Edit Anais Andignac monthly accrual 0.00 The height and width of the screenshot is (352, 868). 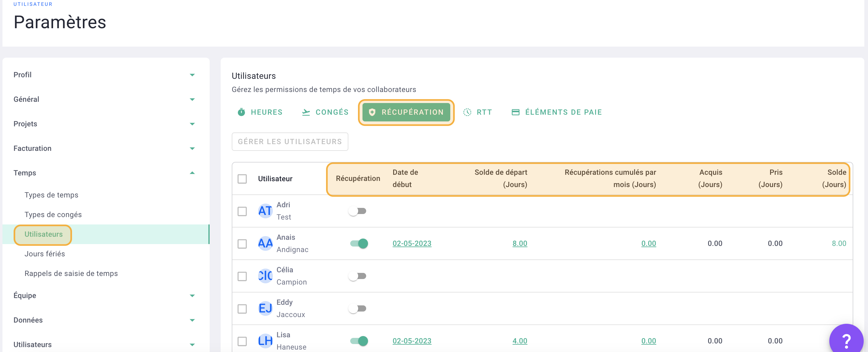[648, 243]
